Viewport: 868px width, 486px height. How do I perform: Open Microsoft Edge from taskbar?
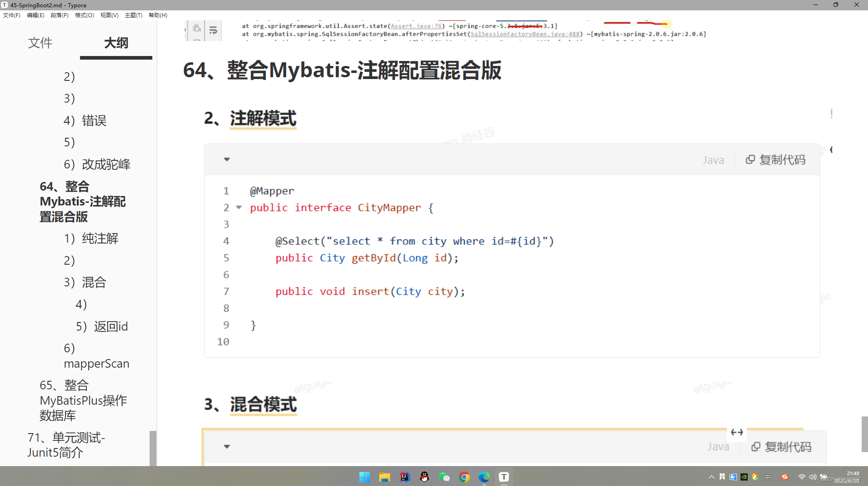(484, 477)
